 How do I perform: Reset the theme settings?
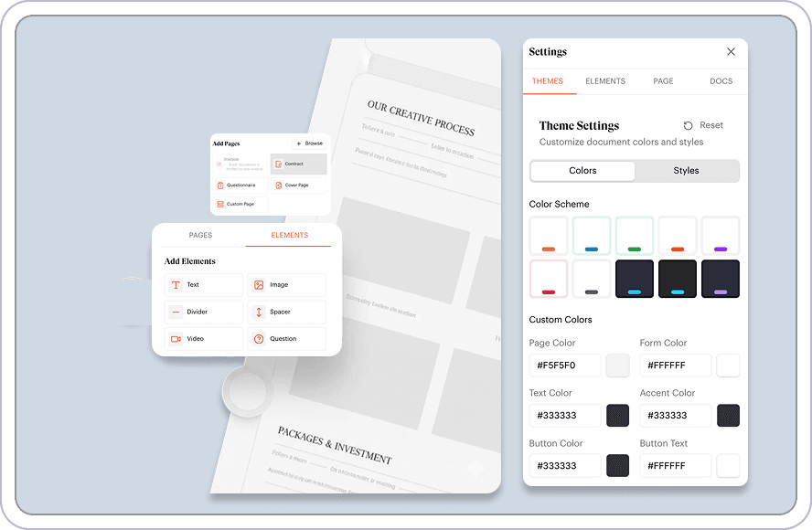(703, 125)
